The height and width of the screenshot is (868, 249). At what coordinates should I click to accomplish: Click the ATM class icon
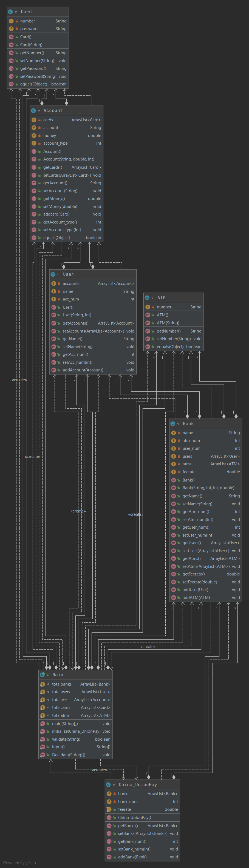click(x=147, y=298)
